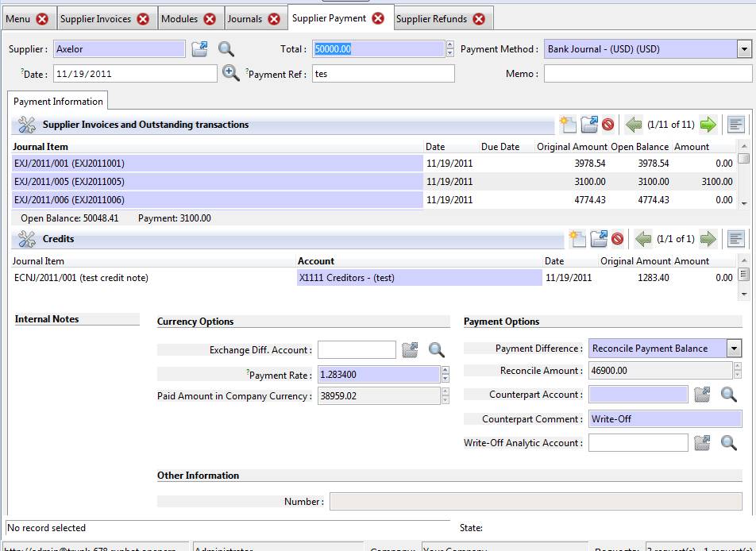Close the Supplier Refunds tab
The image size is (756, 551).
[479, 18]
